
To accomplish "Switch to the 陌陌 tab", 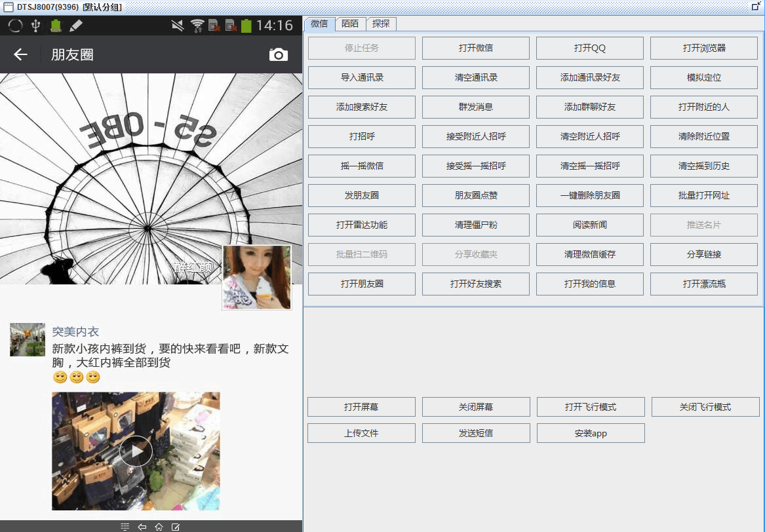I will [x=350, y=24].
